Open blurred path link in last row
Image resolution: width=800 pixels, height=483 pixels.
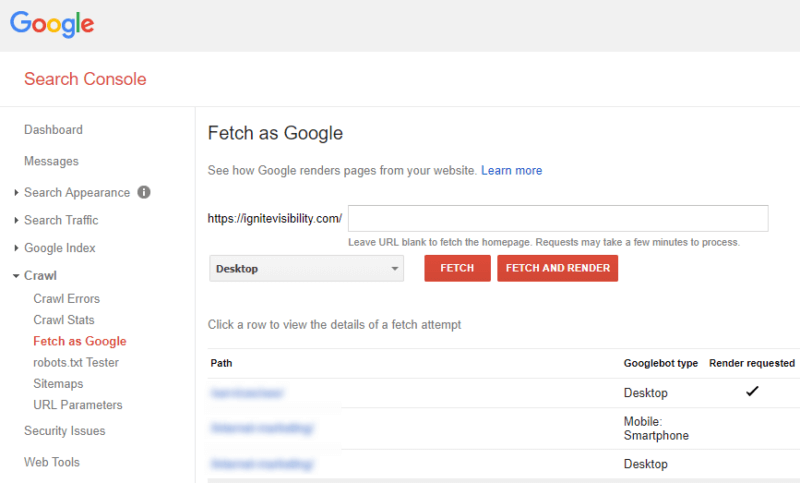point(262,464)
